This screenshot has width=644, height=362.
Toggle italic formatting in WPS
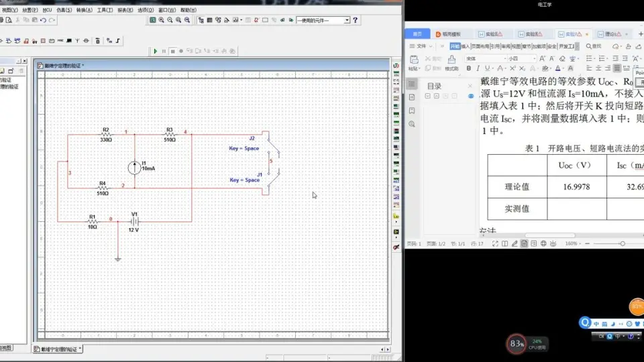(x=478, y=68)
